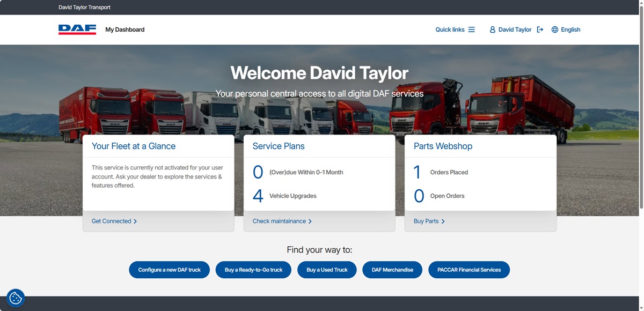Open the Get Connected link
Viewport: 644px width, 311px height.
111,221
